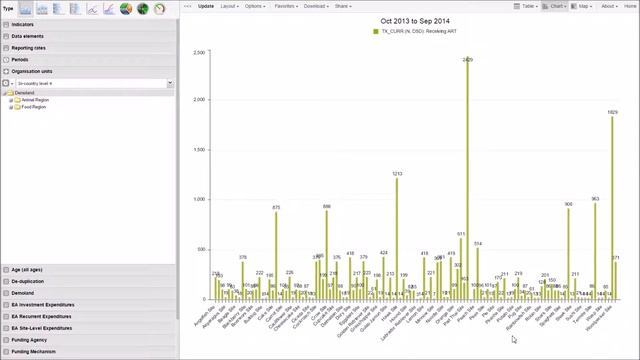The image size is (640, 360).
Task: Select the gauge chart type
Action: coord(159,9)
